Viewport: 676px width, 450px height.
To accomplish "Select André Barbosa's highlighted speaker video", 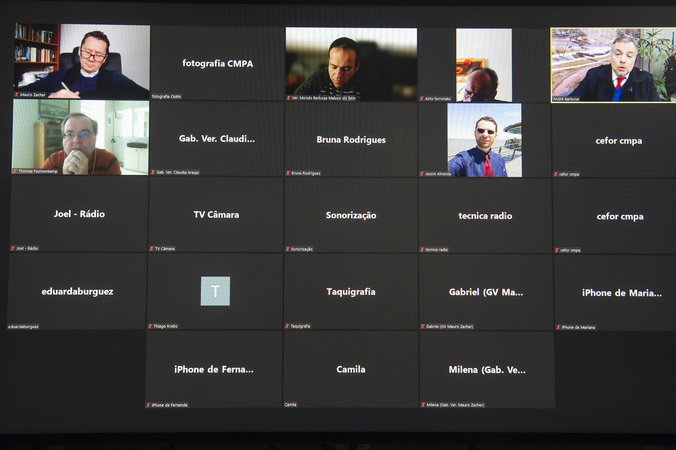I will tap(613, 65).
